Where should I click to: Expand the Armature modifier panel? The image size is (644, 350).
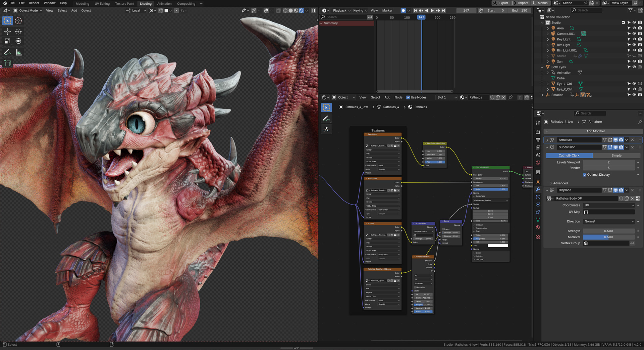[547, 140]
